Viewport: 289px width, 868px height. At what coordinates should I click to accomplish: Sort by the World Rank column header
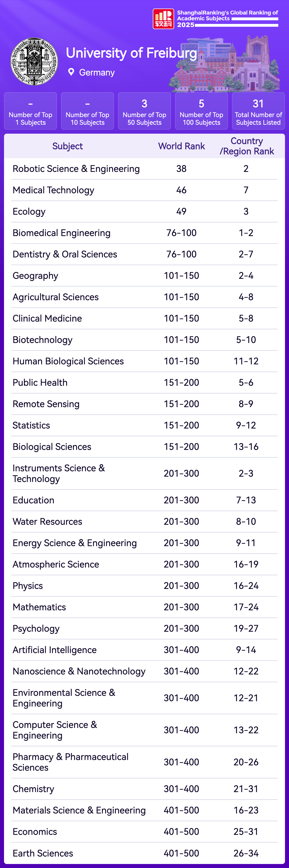pyautogui.click(x=181, y=146)
